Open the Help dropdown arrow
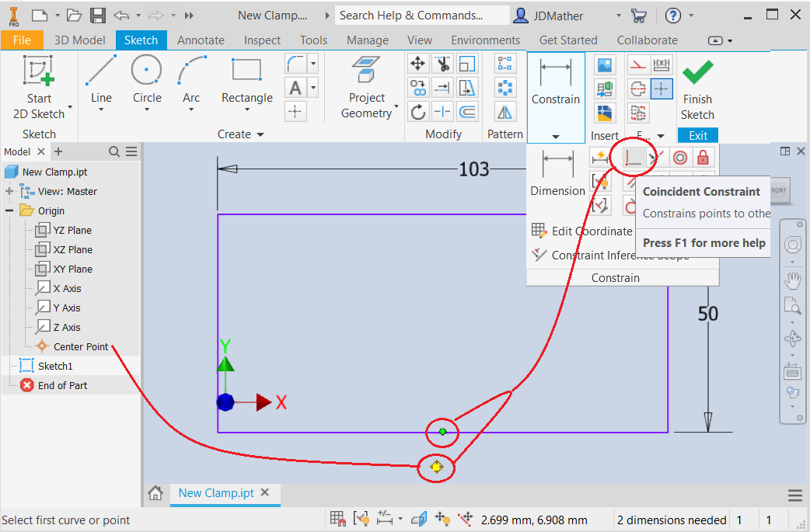This screenshot has height=532, width=810. point(691,16)
